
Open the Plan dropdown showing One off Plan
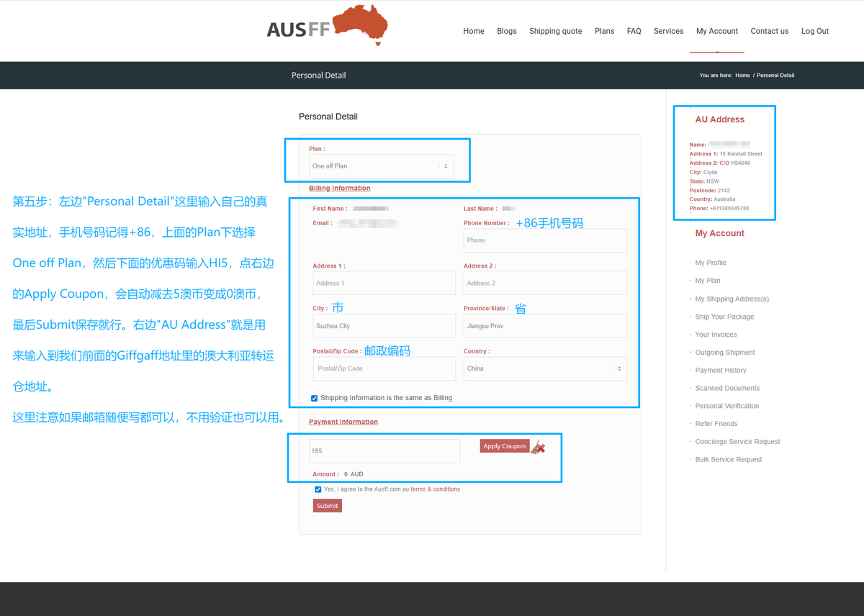click(381, 166)
